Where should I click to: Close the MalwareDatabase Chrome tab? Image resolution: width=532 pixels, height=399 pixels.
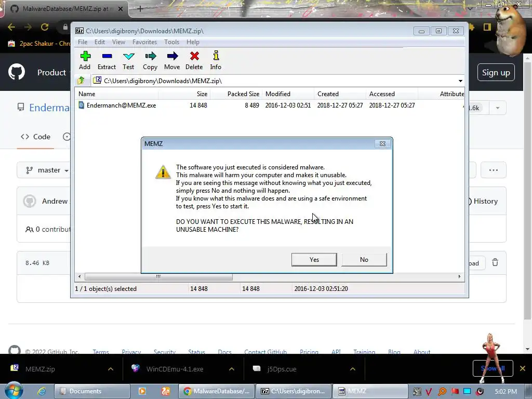tap(121, 9)
